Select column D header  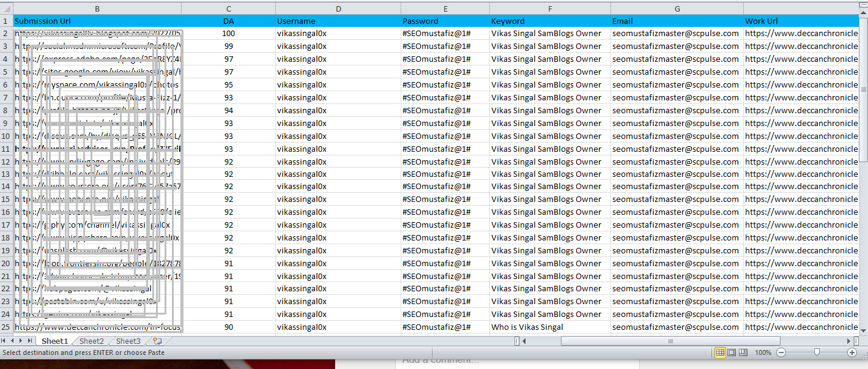pos(338,8)
